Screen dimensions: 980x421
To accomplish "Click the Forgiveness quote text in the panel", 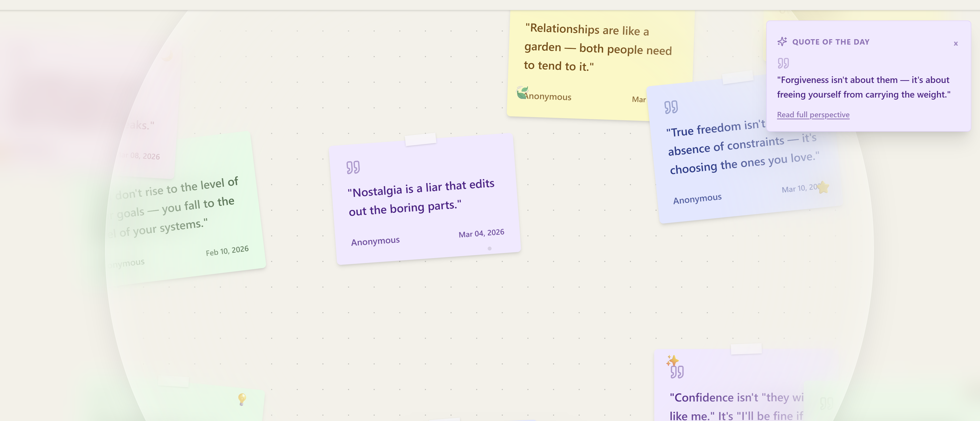I will [863, 87].
